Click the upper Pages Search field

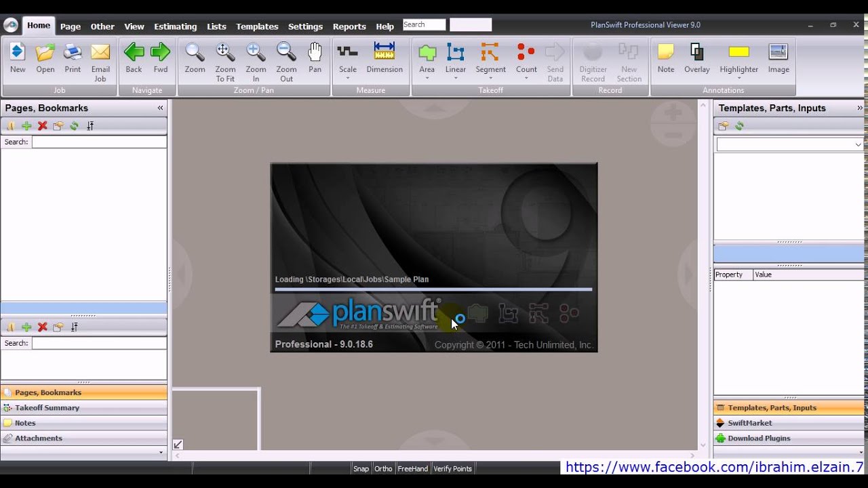click(x=99, y=142)
